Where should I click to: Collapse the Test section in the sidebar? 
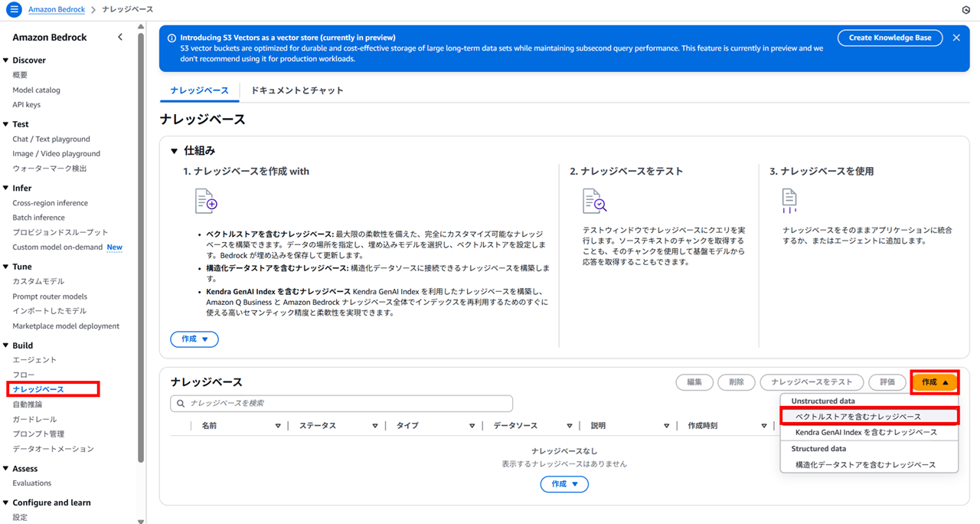(6, 124)
